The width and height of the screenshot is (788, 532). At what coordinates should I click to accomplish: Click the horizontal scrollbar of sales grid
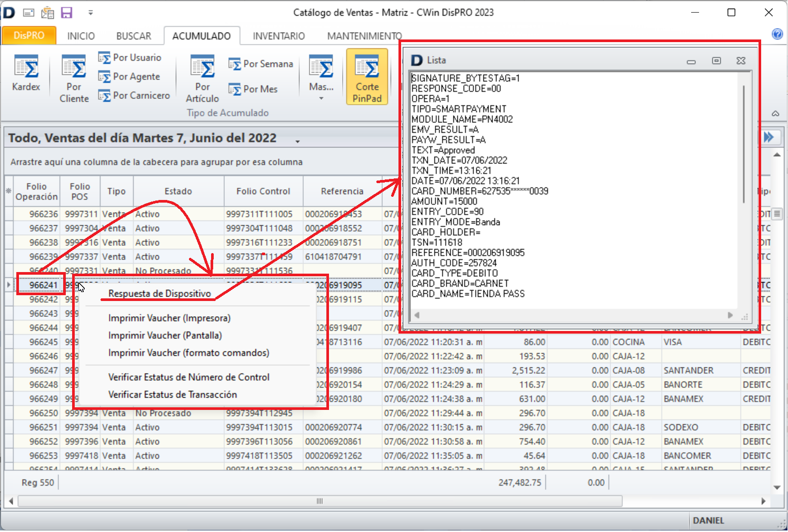[320, 501]
